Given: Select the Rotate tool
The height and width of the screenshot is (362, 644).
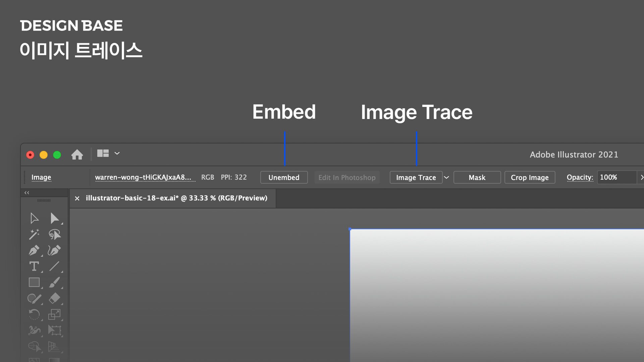Looking at the screenshot, I should coord(34,314).
